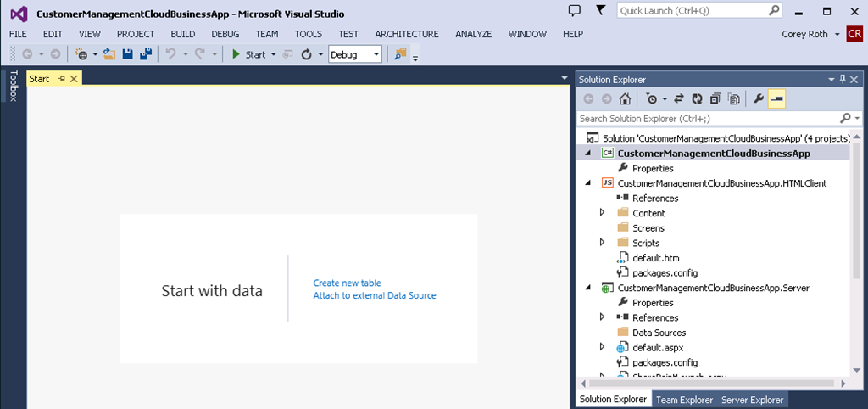The image size is (868, 409).
Task: Open the DEBUG menu
Action: coord(225,34)
